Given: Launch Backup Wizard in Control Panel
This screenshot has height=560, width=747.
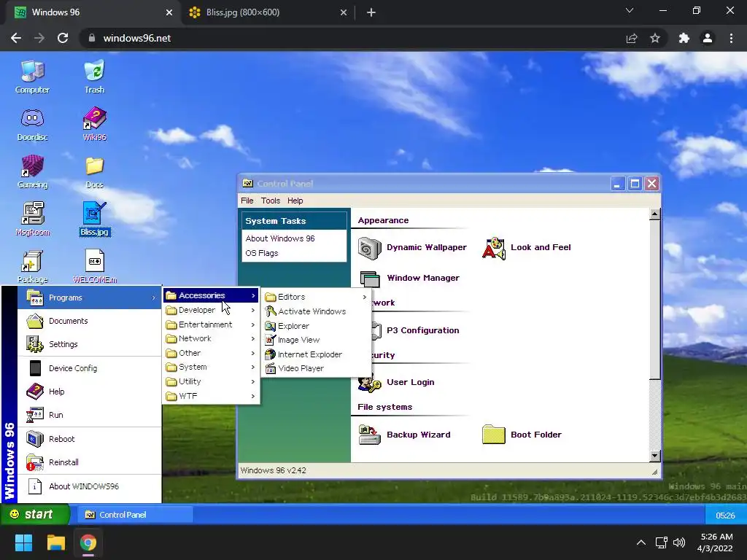Looking at the screenshot, I should click(404, 435).
